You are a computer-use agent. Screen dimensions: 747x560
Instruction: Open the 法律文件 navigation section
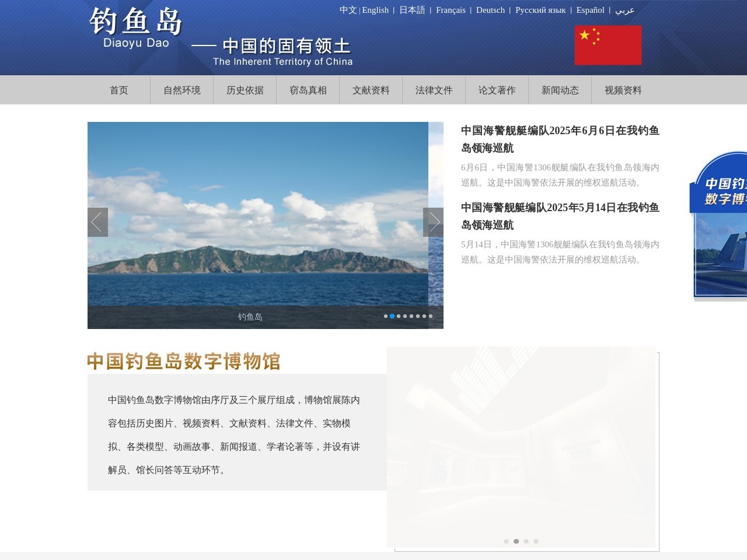434,90
